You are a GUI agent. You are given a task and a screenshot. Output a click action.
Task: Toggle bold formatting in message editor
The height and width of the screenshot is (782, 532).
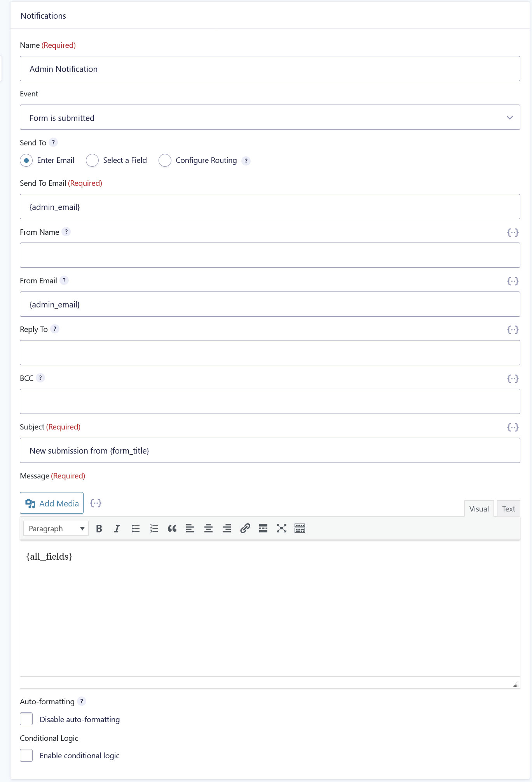tap(99, 529)
